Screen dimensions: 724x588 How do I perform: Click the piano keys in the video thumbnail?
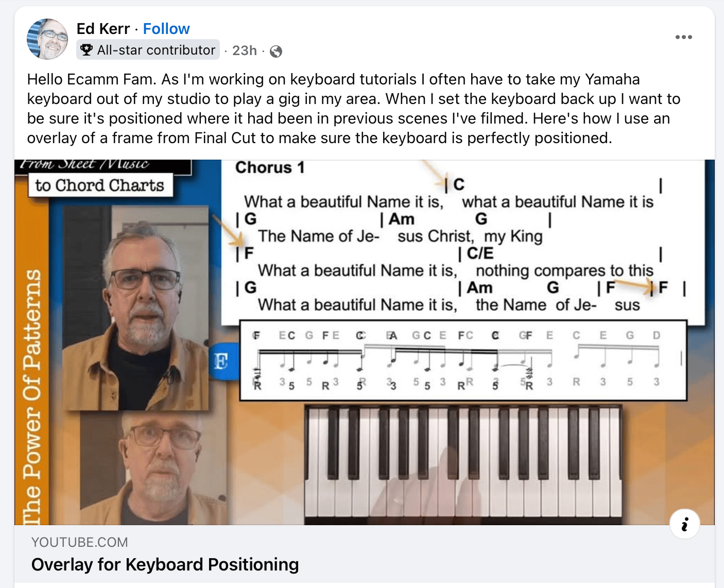tap(463, 463)
